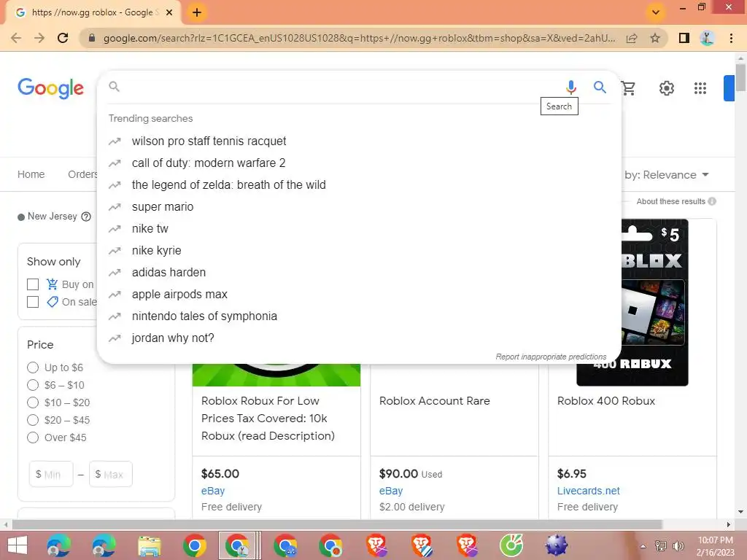Select the $10 – $20 price option
Image resolution: width=747 pixels, height=560 pixels.
pyautogui.click(x=33, y=402)
